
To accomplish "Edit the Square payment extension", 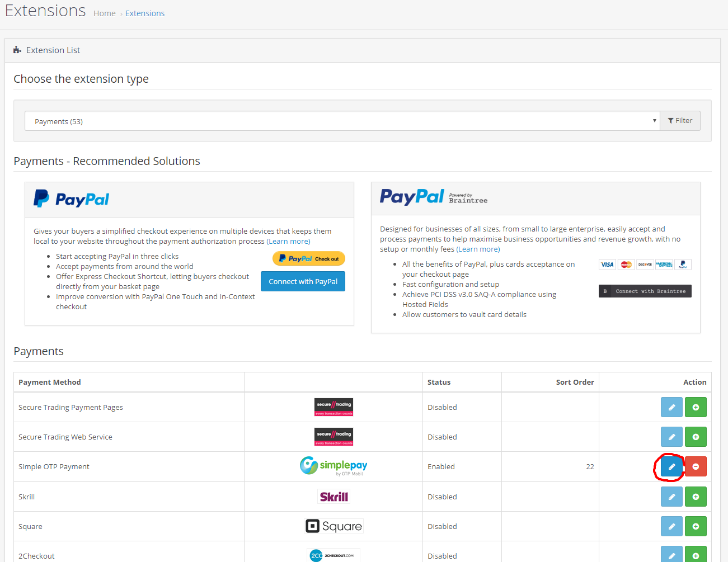I will click(x=671, y=526).
